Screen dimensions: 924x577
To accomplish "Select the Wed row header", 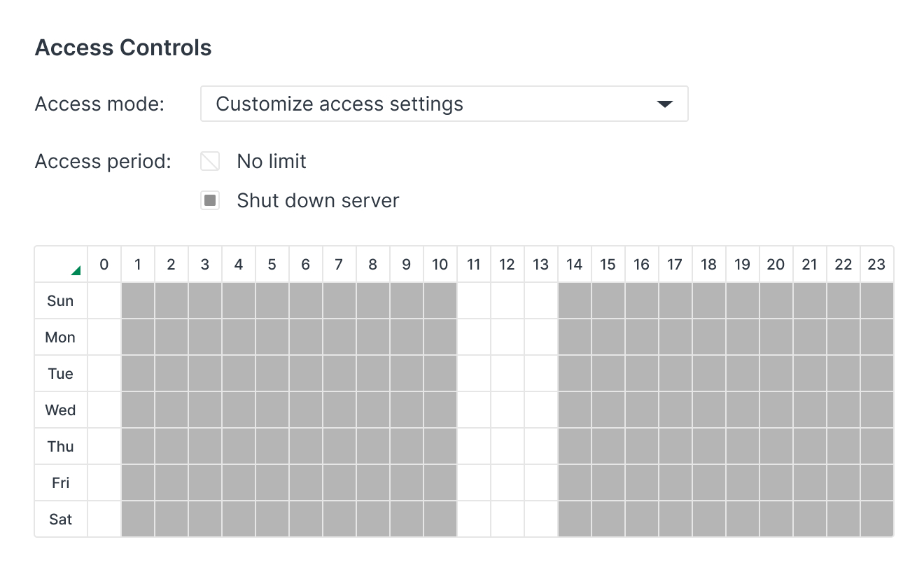I will click(61, 410).
